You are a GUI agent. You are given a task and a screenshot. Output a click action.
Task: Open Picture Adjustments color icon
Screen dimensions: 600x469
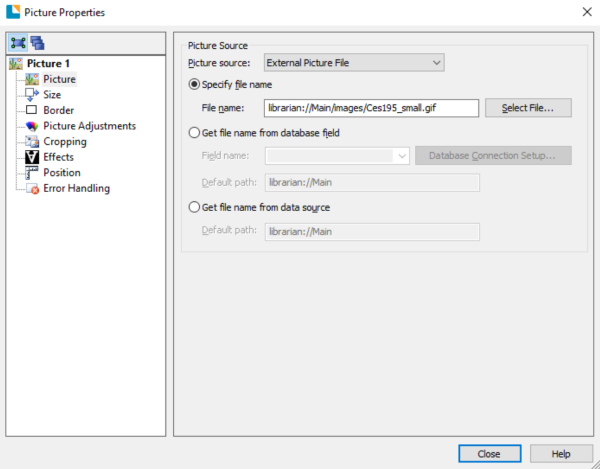click(x=32, y=126)
